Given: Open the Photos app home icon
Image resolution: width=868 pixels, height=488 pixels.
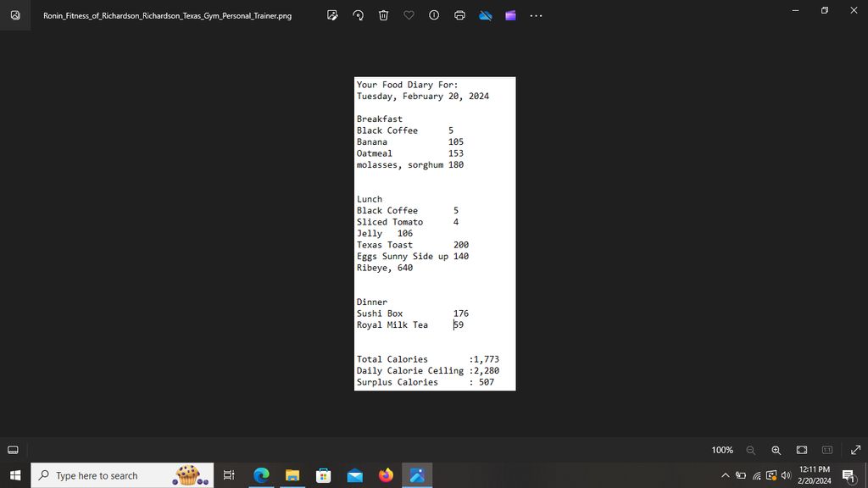Looking at the screenshot, I should pos(15,15).
